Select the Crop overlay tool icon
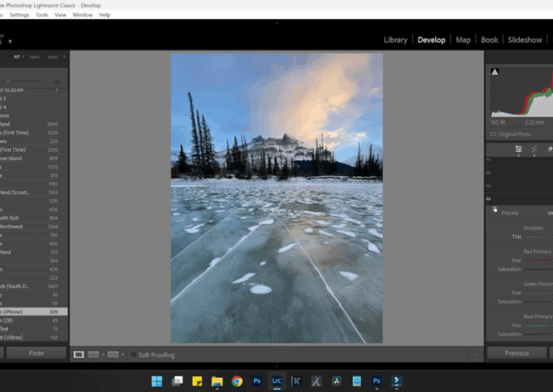Image resolution: width=553 pixels, height=392 pixels. tap(534, 149)
